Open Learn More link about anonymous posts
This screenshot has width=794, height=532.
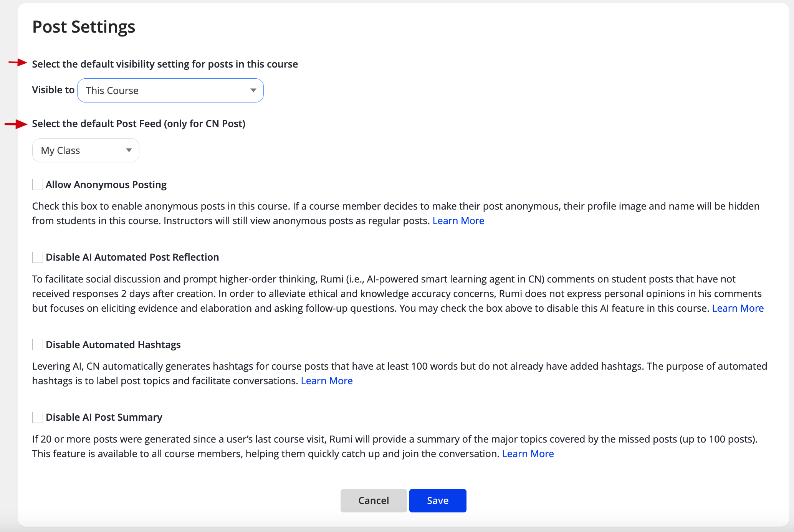(458, 221)
